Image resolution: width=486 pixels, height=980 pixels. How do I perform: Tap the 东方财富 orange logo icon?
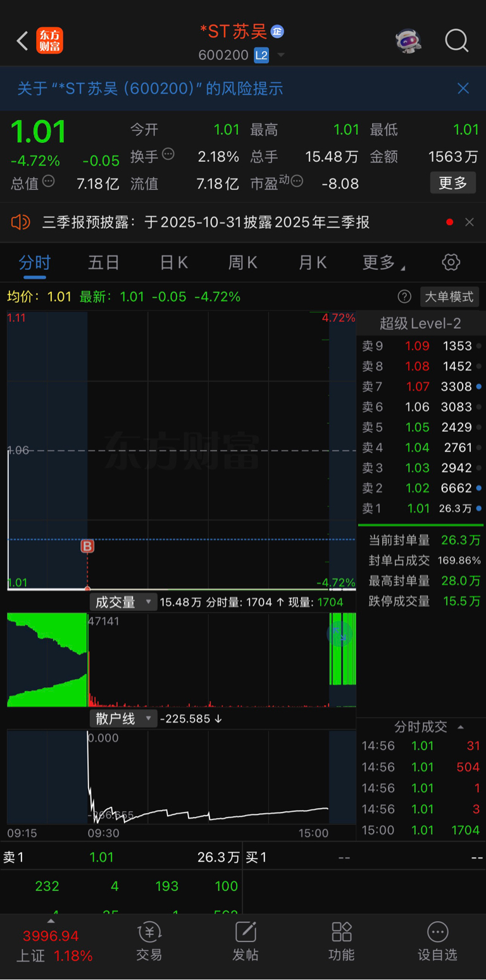50,41
